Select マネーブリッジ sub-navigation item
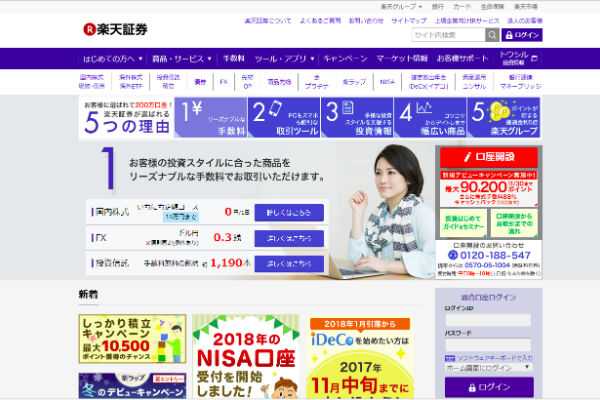This screenshot has width=600, height=400. point(520,82)
